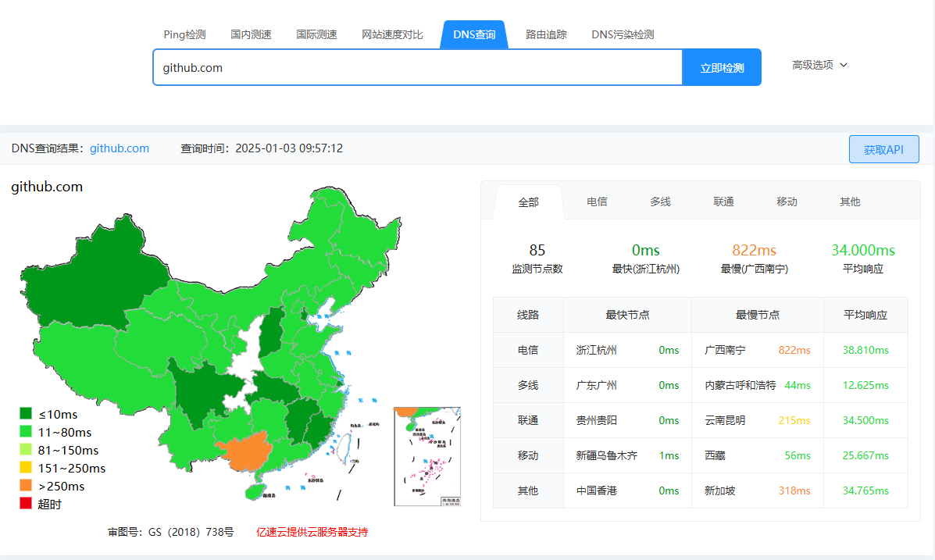935x560 pixels.
Task: Click the 立即检测 button
Action: tap(722, 67)
